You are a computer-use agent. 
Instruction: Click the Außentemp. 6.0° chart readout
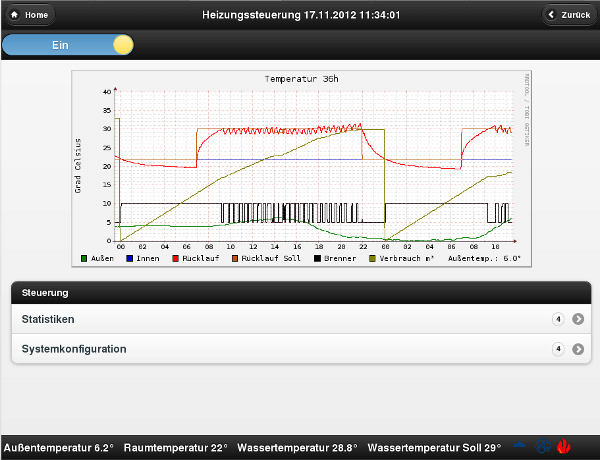484,258
